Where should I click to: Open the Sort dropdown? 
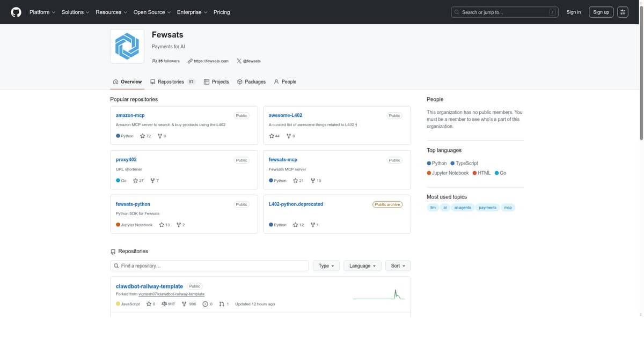tap(398, 266)
